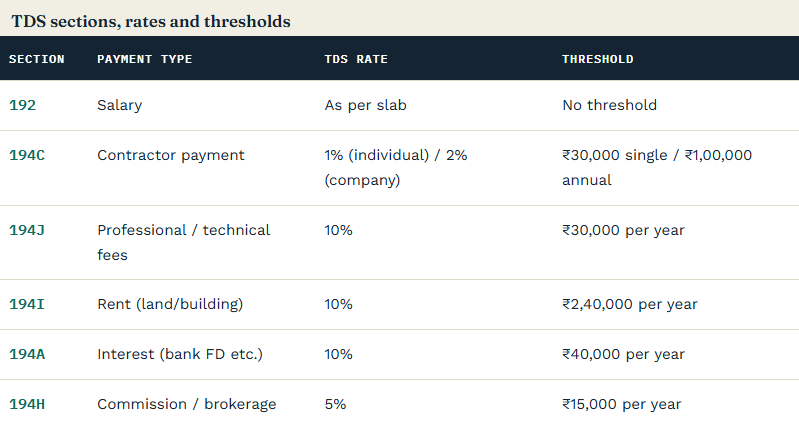Click the Rent (land/building) cell
Image resolution: width=799 pixels, height=421 pixels.
(x=170, y=304)
